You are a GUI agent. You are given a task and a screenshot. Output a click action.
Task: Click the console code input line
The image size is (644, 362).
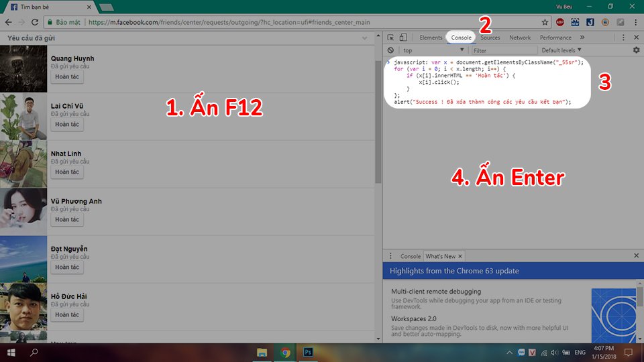coord(488,62)
